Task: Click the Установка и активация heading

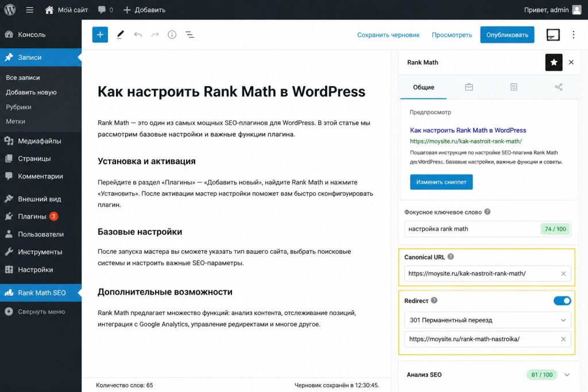Action: [146, 161]
